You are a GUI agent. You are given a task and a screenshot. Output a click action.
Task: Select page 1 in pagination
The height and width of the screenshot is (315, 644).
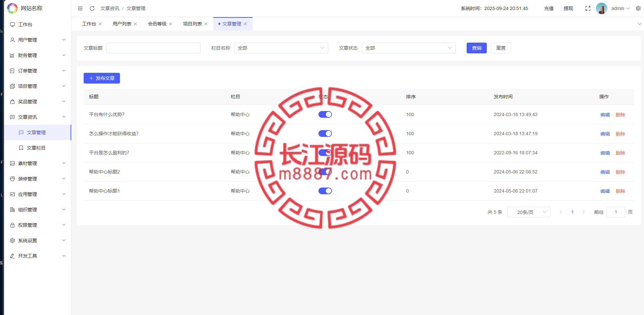572,212
